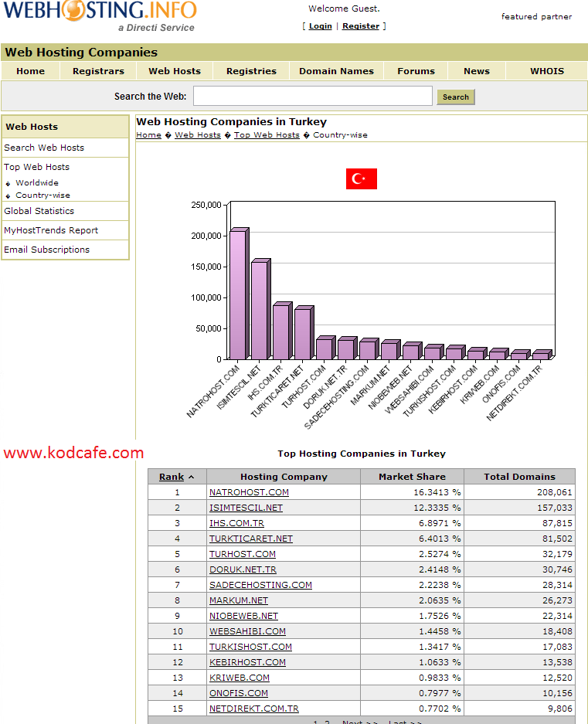This screenshot has height=724, width=588.
Task: Open the News menu tab
Action: coord(477,71)
